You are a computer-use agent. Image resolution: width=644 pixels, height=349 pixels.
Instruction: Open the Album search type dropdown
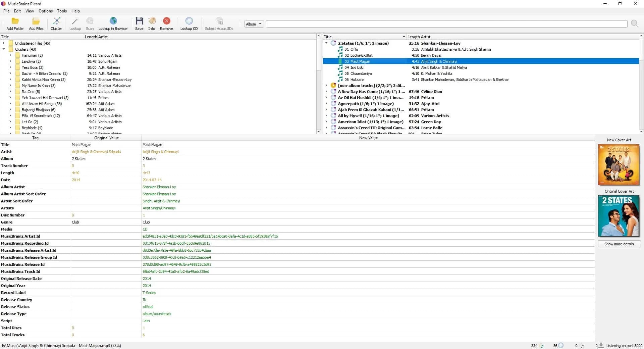point(254,24)
